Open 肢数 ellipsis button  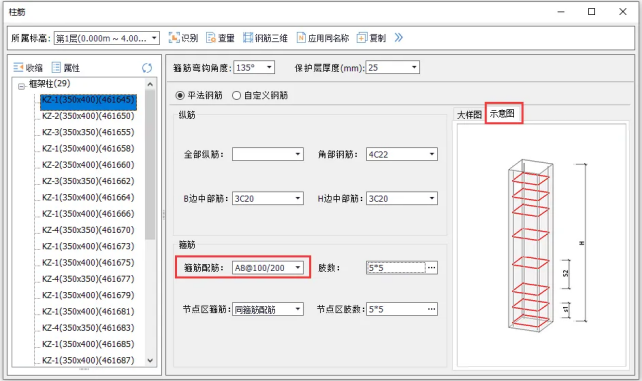(432, 268)
